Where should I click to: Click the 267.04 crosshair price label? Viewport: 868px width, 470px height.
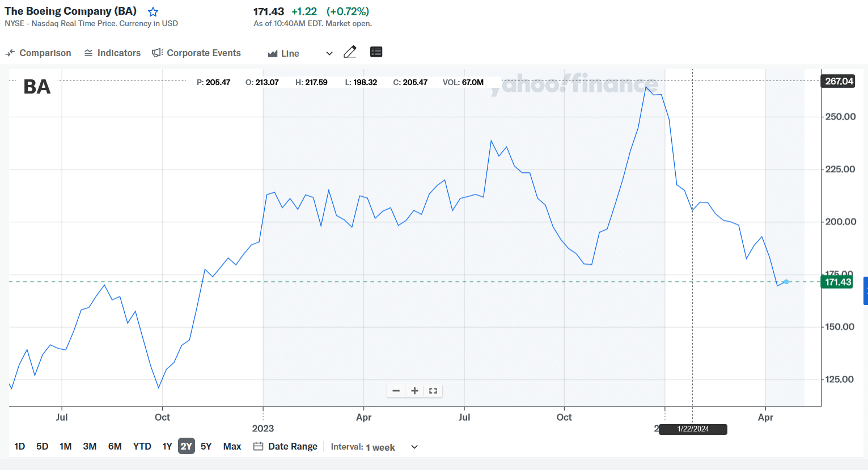point(838,81)
